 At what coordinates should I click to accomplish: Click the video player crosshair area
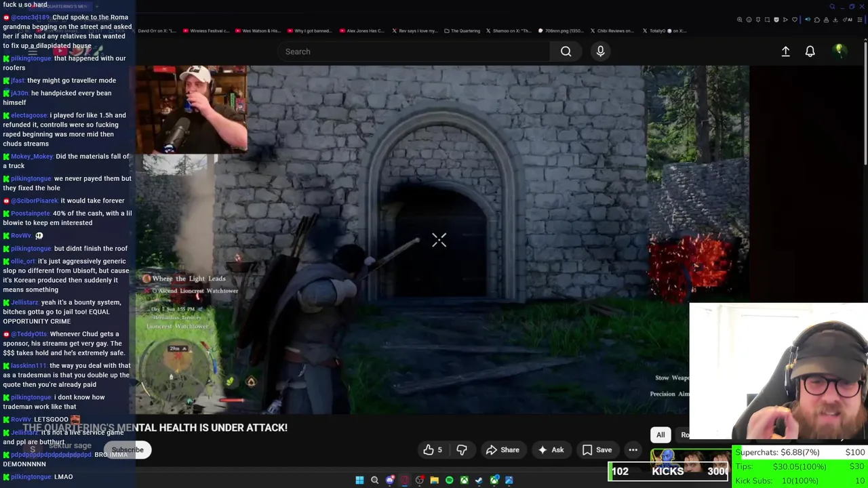(439, 240)
